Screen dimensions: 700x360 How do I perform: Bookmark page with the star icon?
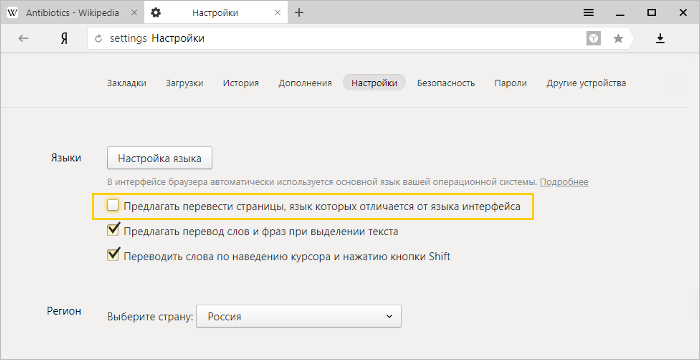click(x=618, y=39)
